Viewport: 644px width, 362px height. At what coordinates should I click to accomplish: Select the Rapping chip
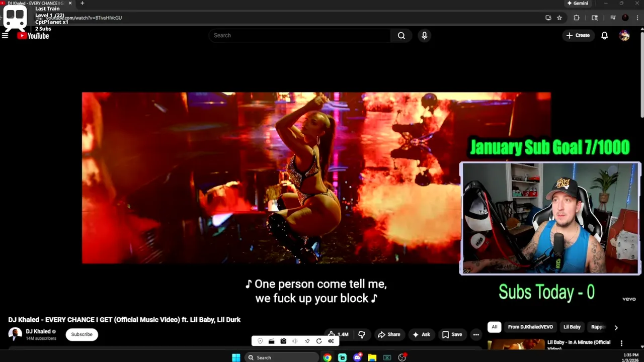point(598,327)
